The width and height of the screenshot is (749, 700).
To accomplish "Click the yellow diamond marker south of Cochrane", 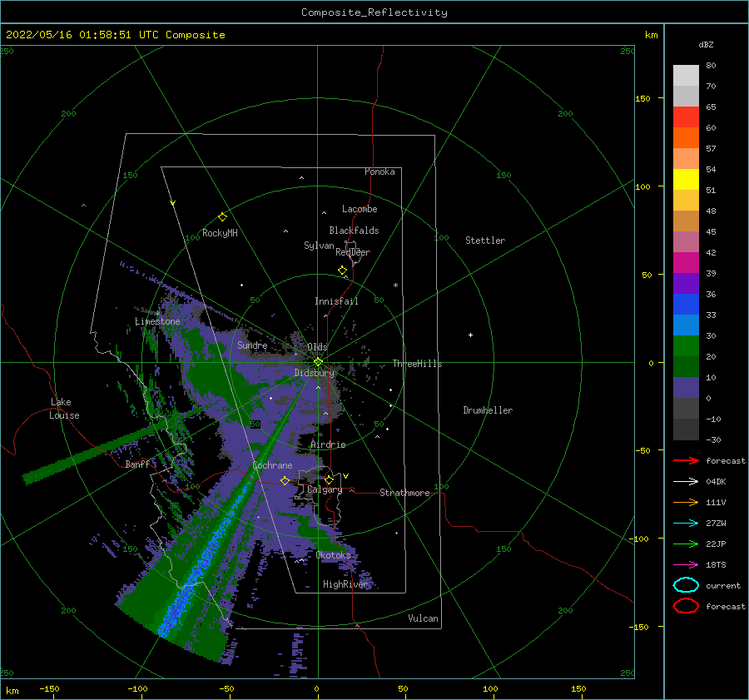I will point(285,480).
